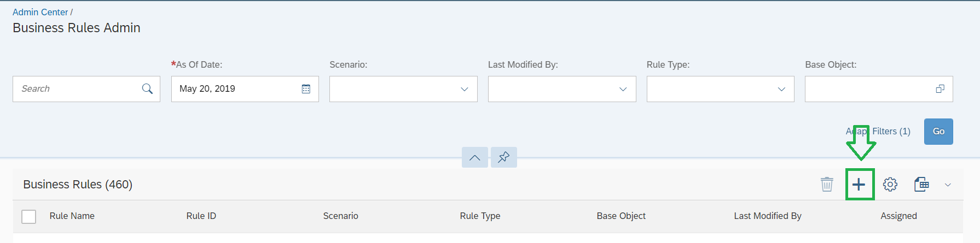This screenshot has height=243, width=980.
Task: Open the Adapt Filters (1) link
Action: (878, 132)
